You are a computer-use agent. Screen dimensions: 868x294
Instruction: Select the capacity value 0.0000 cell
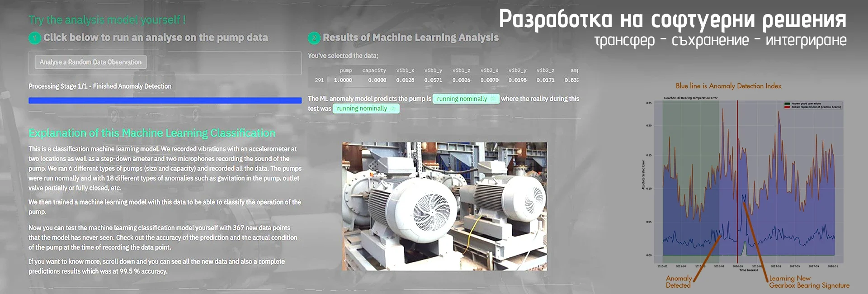click(x=377, y=80)
